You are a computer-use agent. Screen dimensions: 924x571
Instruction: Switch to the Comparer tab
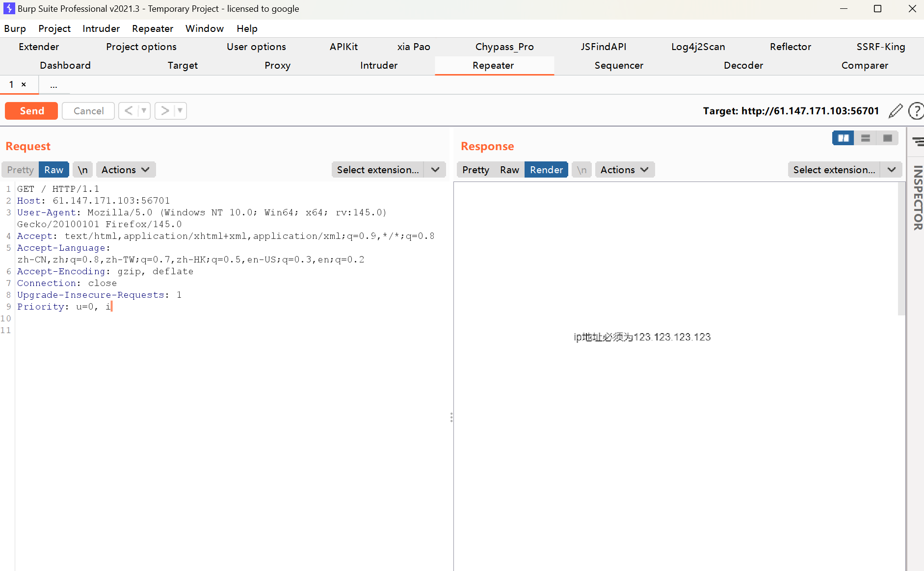click(x=865, y=65)
